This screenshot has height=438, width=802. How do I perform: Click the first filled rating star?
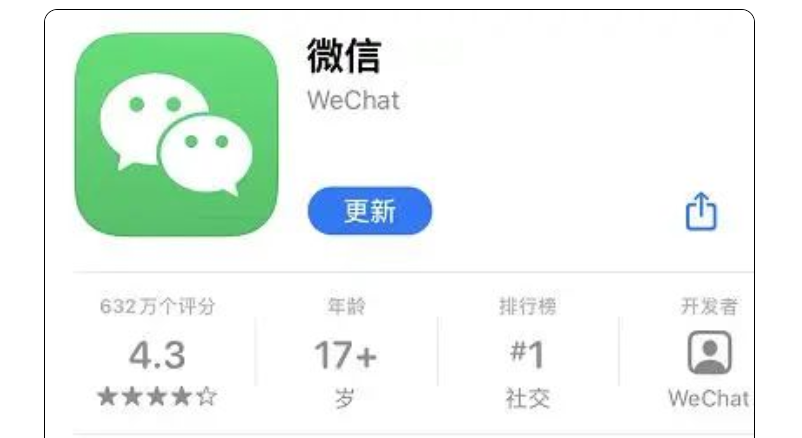pyautogui.click(x=107, y=397)
